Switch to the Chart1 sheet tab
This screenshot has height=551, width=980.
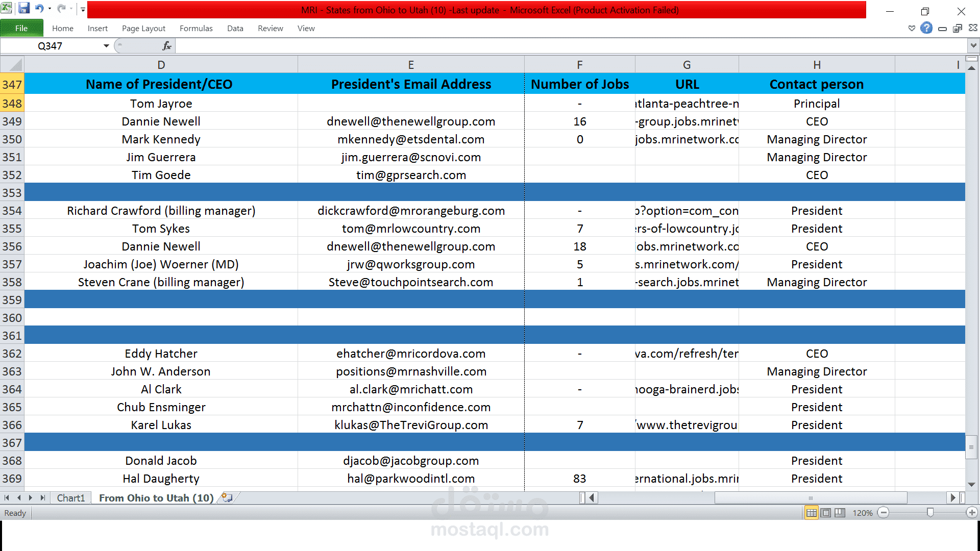[70, 498]
